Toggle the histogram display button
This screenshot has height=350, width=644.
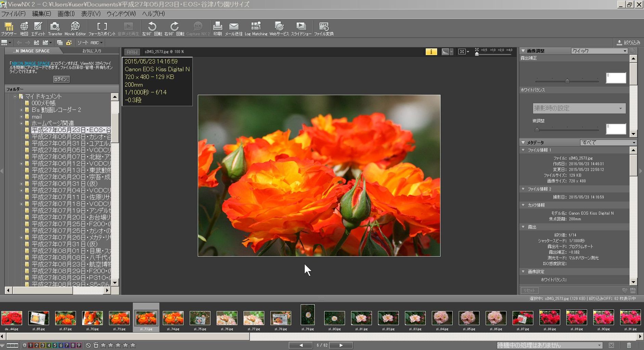(445, 52)
